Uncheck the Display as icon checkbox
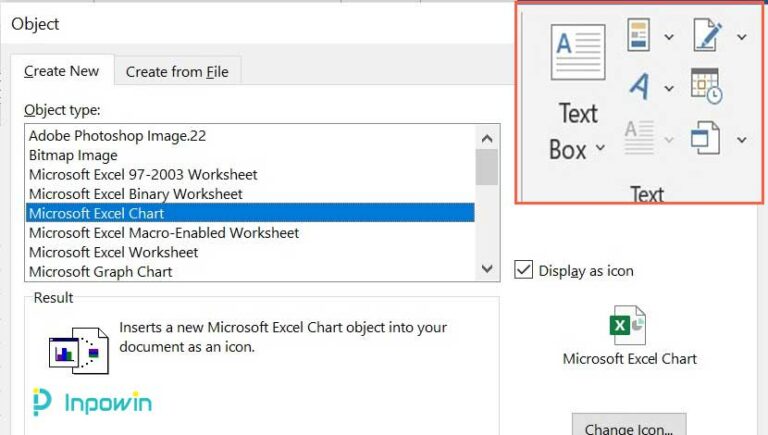The height and width of the screenshot is (435, 768). [524, 270]
